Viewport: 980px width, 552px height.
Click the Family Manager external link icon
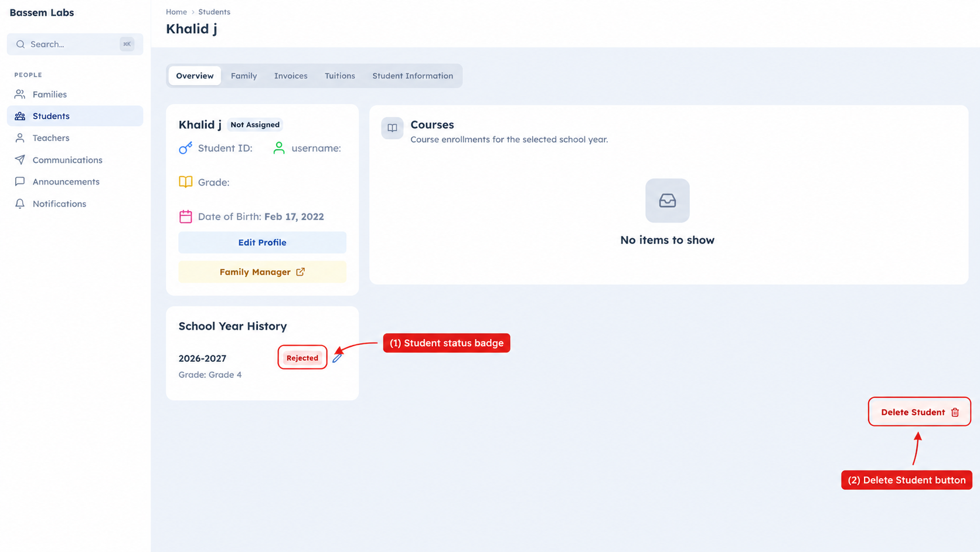click(x=301, y=272)
